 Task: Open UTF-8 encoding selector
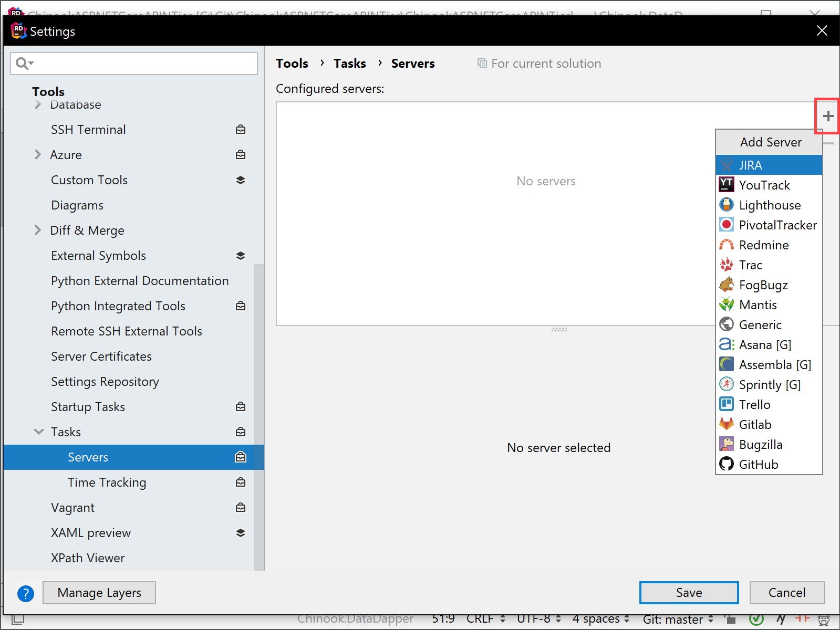click(x=539, y=619)
